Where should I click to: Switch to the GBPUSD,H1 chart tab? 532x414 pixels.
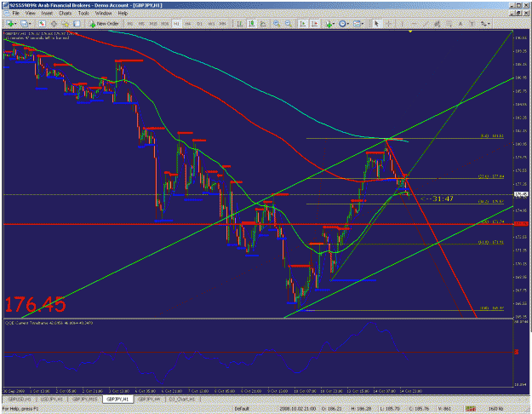(20, 399)
